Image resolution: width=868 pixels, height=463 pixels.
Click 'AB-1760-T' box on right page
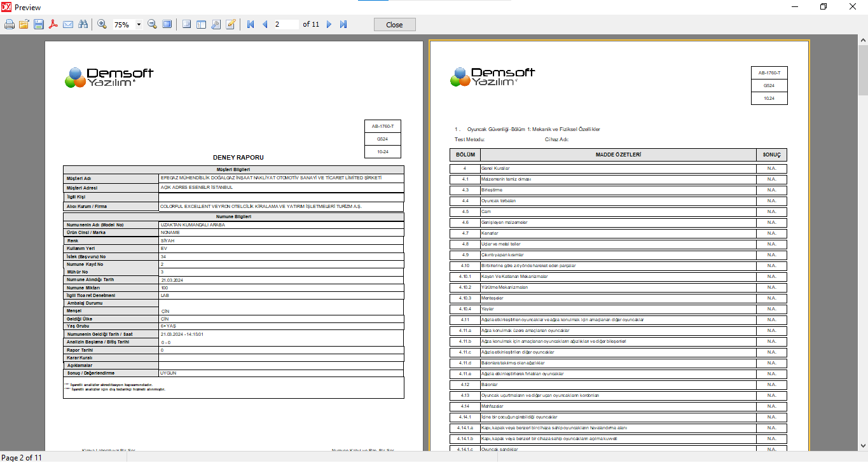[769, 73]
